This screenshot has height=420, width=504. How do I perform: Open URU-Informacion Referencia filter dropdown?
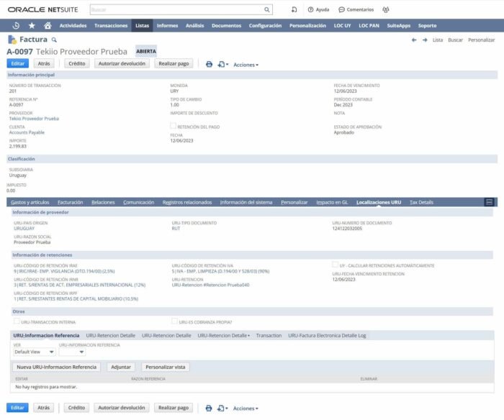click(x=72, y=352)
